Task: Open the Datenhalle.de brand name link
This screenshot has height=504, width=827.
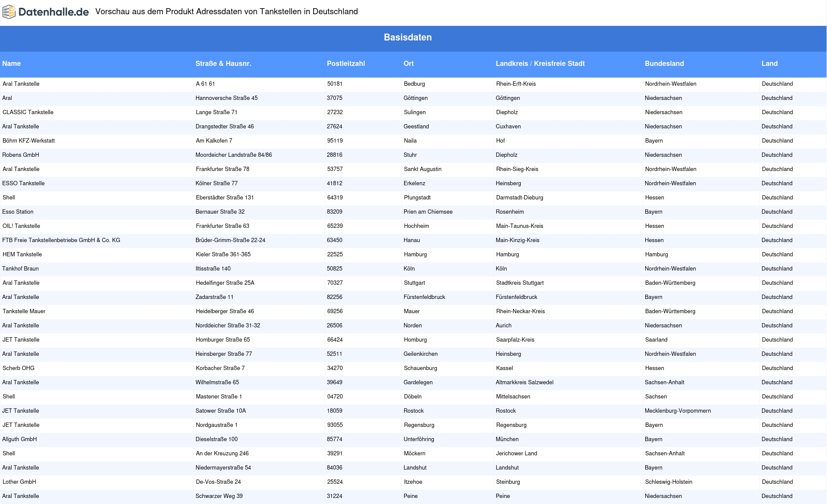Action: click(53, 12)
